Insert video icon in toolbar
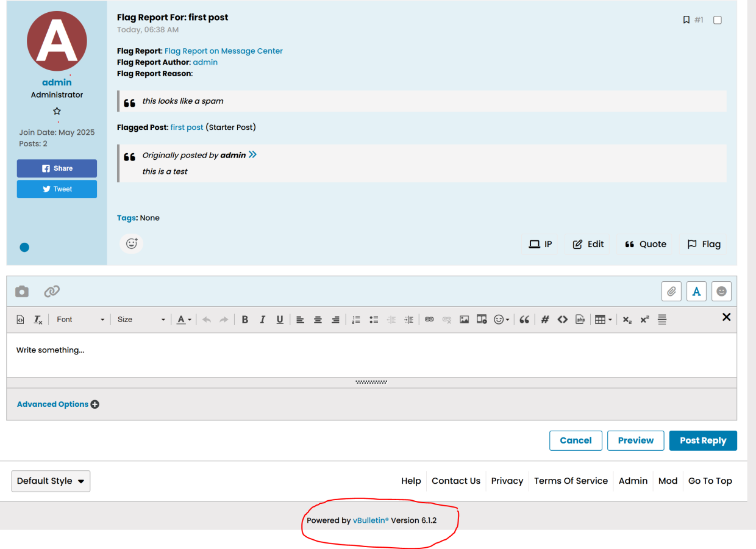The image size is (756, 549). [x=482, y=320]
